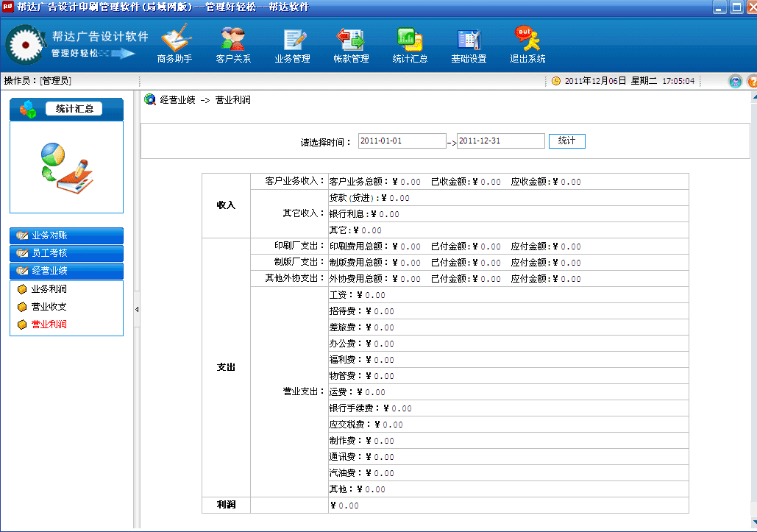Click 营业利润 in the breadcrumb

[232, 100]
